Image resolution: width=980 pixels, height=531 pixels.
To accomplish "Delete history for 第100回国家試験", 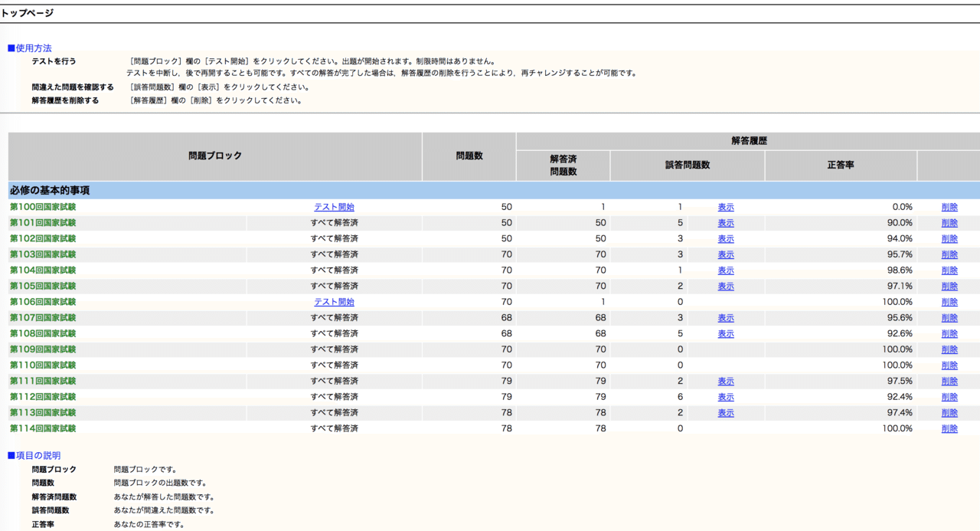I will pos(949,207).
